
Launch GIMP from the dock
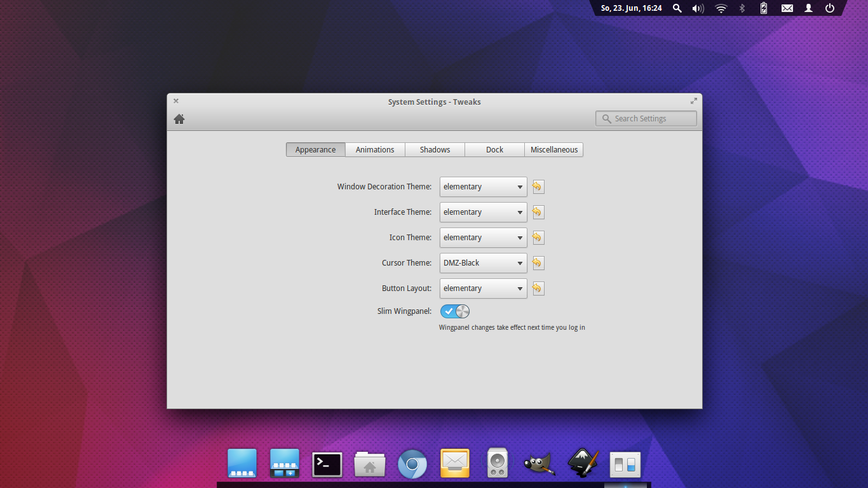[x=539, y=464]
